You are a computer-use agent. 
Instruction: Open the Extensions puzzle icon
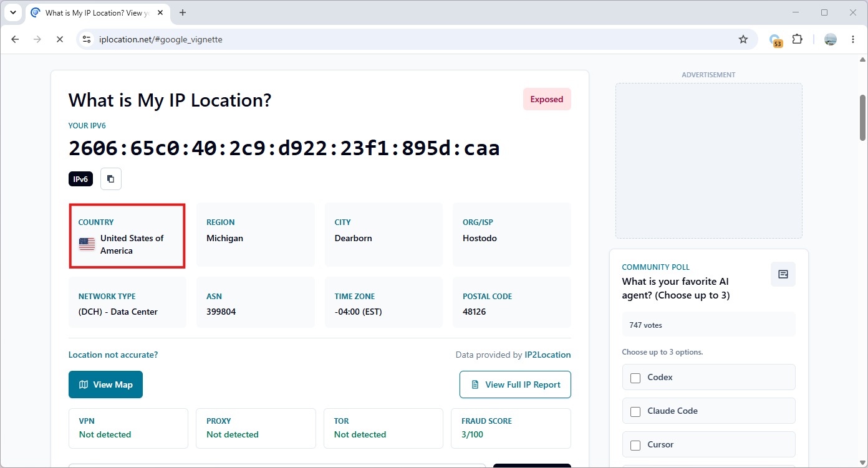point(797,39)
